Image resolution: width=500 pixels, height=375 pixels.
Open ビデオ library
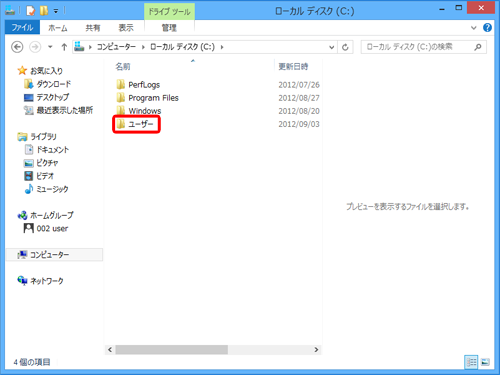pos(39,176)
